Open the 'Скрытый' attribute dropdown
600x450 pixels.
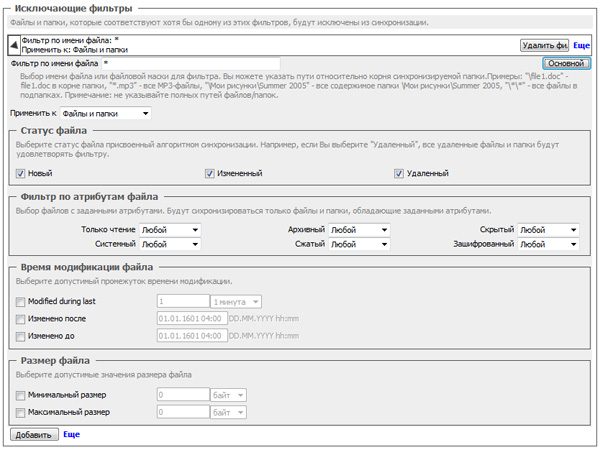pyautogui.click(x=547, y=229)
